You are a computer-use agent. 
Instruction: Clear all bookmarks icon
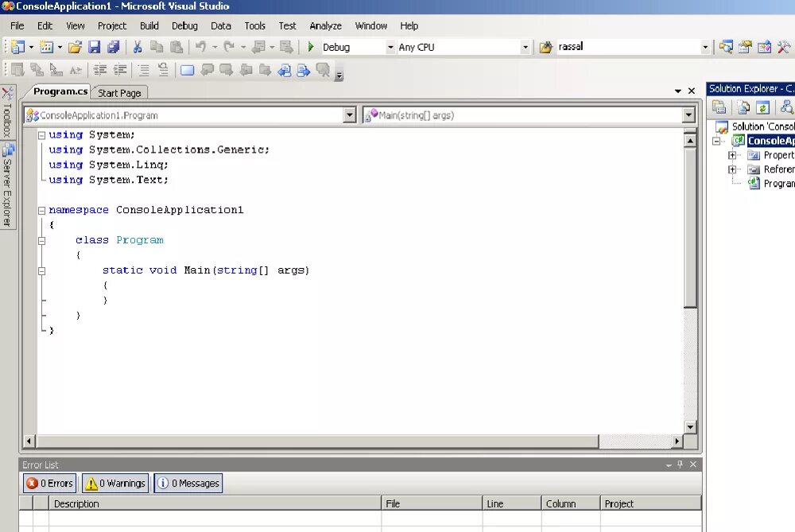point(323,70)
